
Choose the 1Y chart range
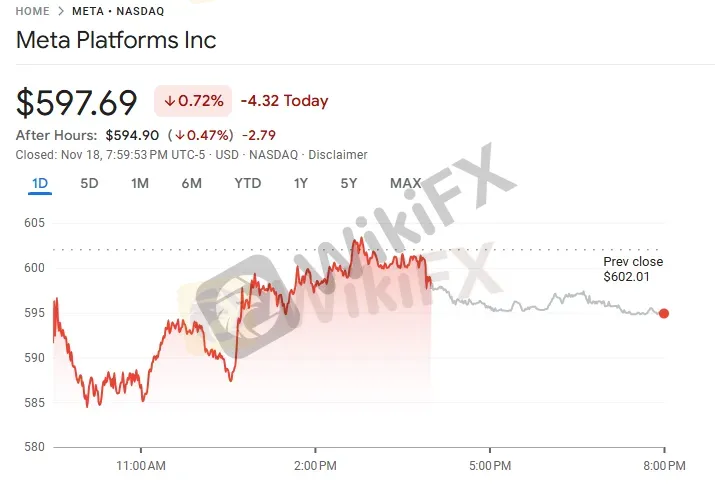(300, 183)
